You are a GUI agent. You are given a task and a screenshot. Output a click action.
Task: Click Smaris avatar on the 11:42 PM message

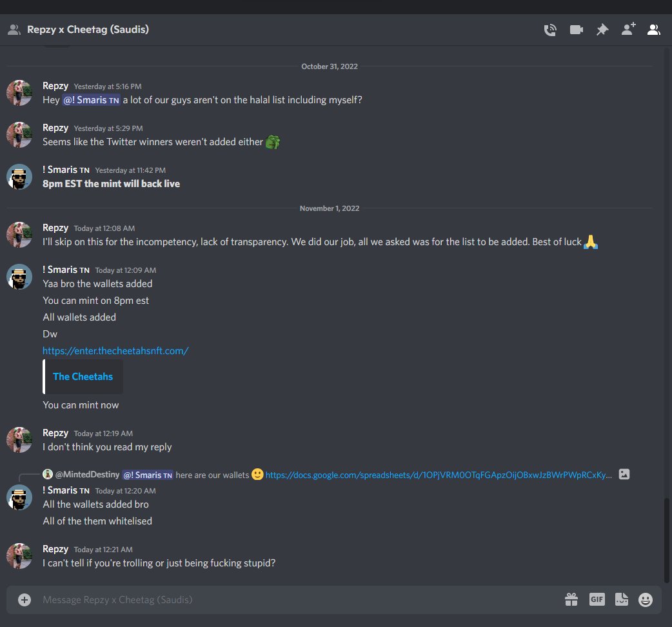[19, 177]
